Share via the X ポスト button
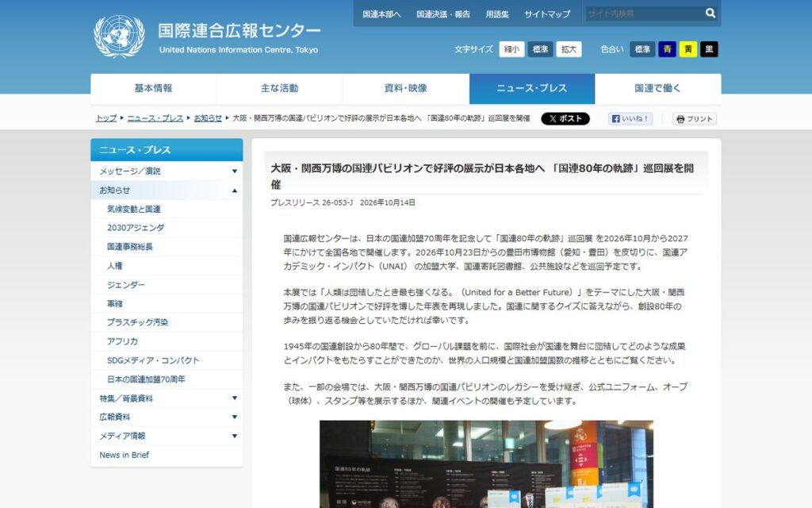Screen dimensions: 812x508 coord(565,119)
